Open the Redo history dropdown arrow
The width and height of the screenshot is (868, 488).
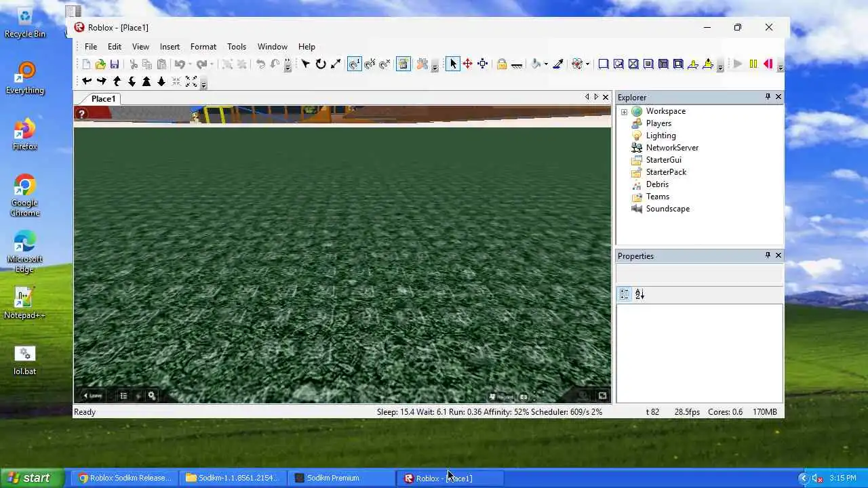coord(212,64)
